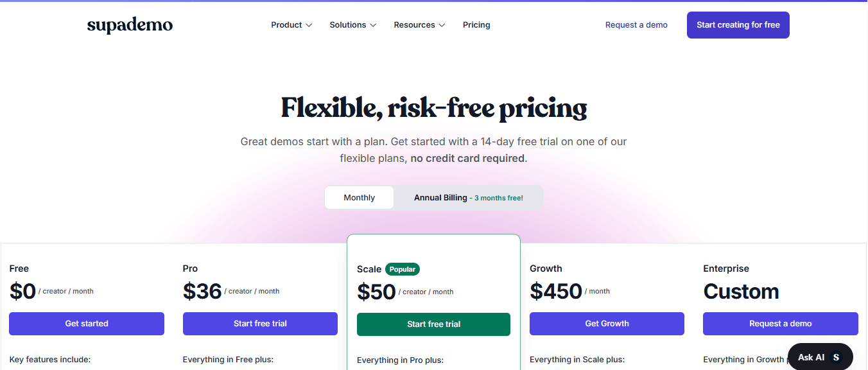Screen dimensions: 868x370
Task: Switch billing to Monthly
Action: pos(359,198)
